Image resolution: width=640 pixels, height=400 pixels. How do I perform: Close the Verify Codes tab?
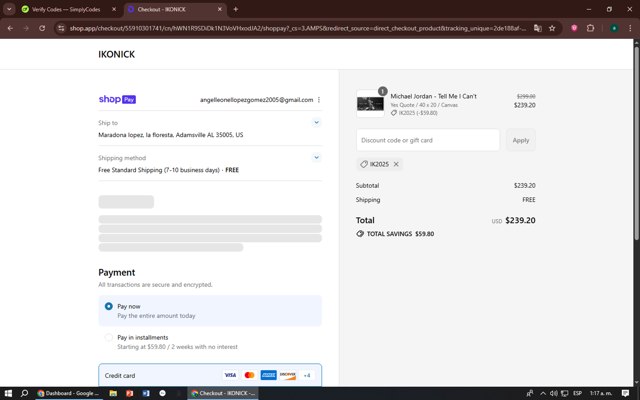114,9
